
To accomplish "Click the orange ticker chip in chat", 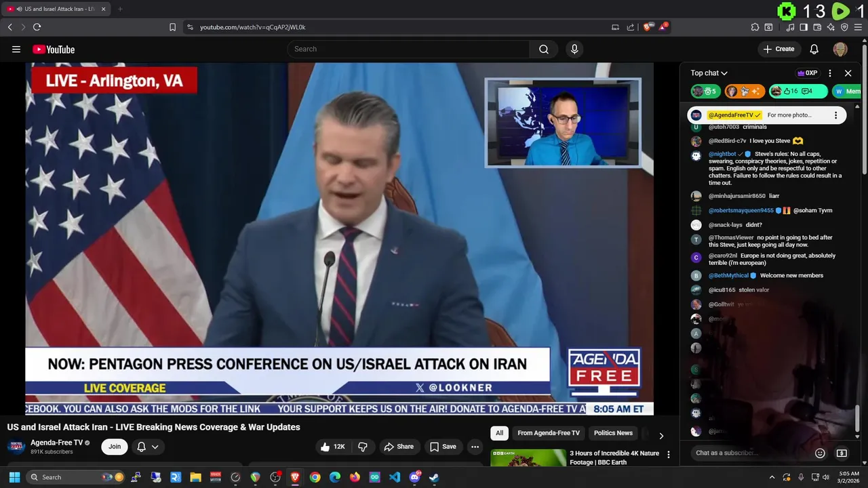I will 744,91.
